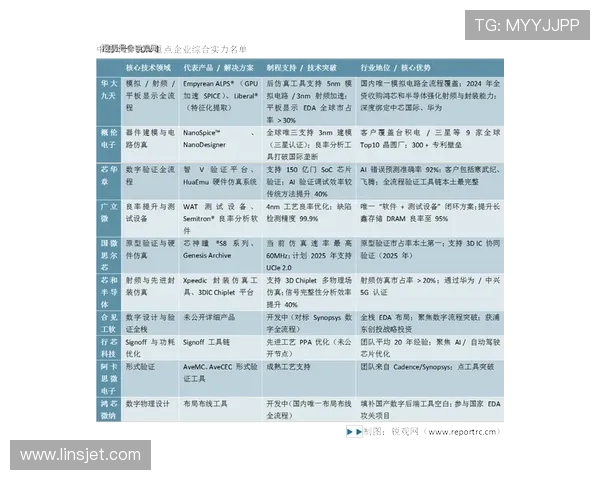Click the '数字物理设计' cell
The height and width of the screenshot is (480, 600).
[x=150, y=409]
